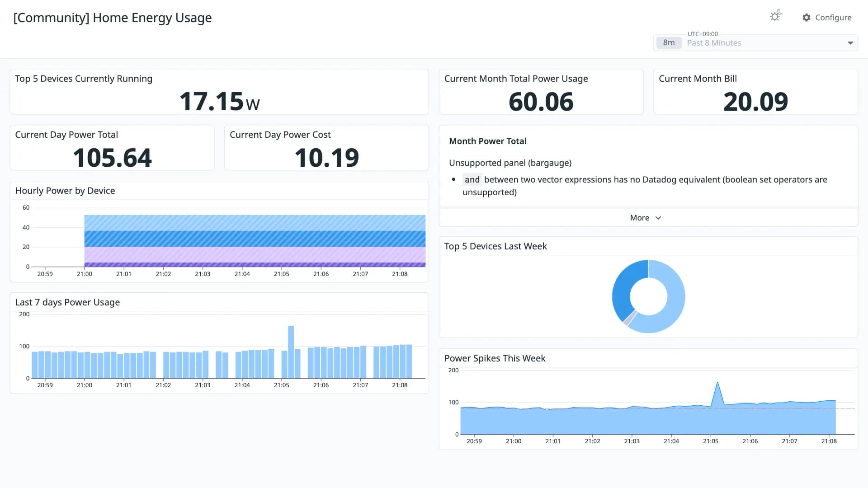Click the 17.15 W value
Screen dimensions: 868x488
pyautogui.click(x=219, y=101)
